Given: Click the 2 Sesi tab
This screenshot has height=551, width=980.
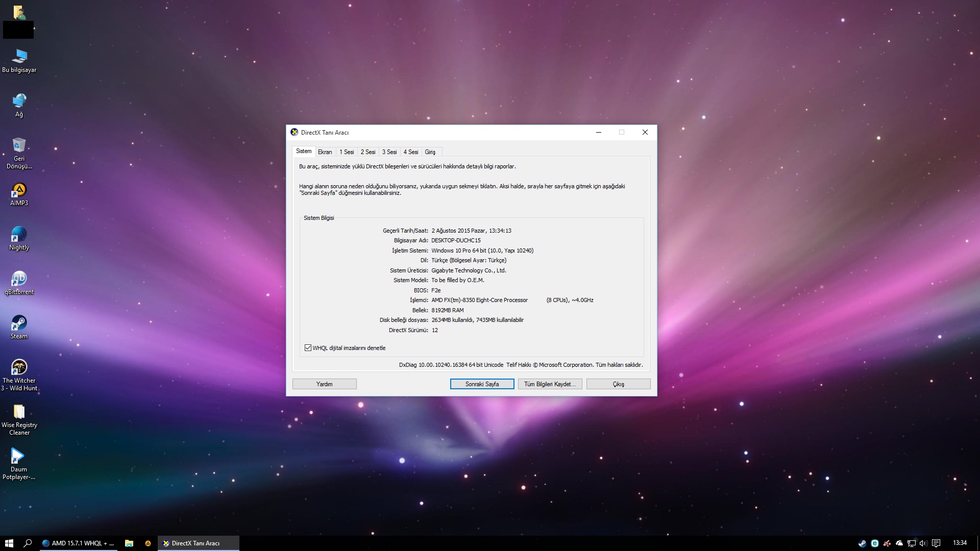Looking at the screenshot, I should click(367, 152).
